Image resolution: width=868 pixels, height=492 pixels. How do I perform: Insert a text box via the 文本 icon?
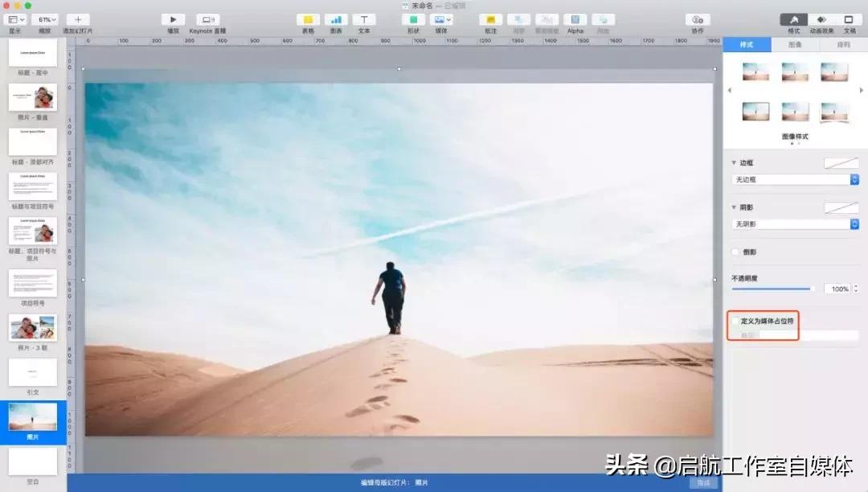(363, 21)
